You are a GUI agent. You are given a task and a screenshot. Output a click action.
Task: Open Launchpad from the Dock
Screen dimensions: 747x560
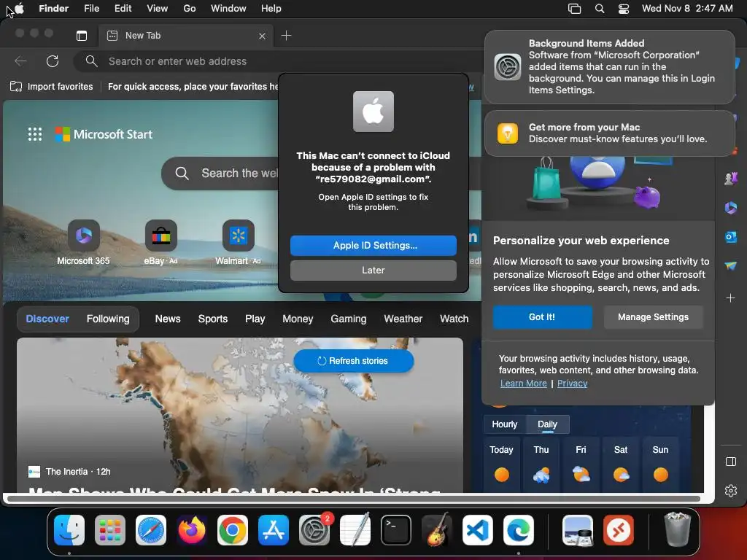[110, 530]
